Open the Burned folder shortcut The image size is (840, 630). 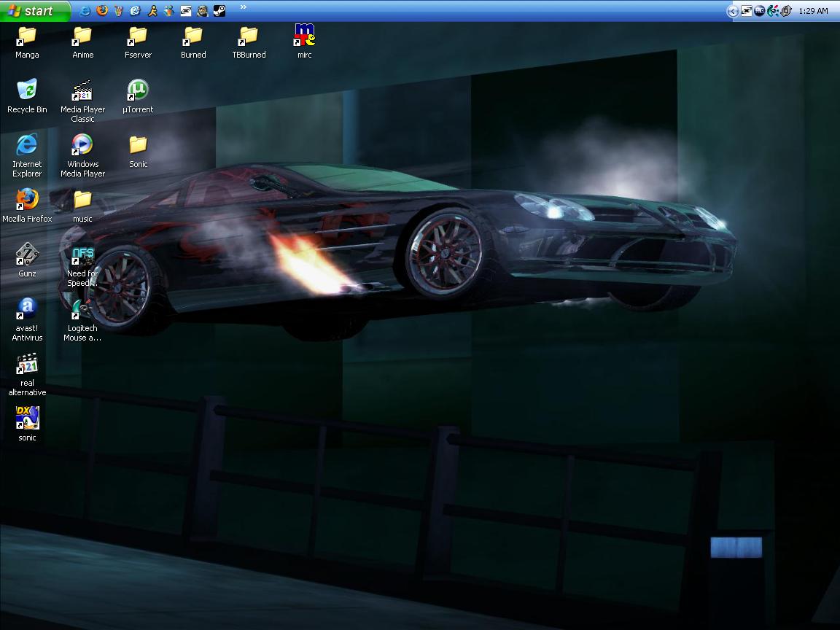coord(193,42)
